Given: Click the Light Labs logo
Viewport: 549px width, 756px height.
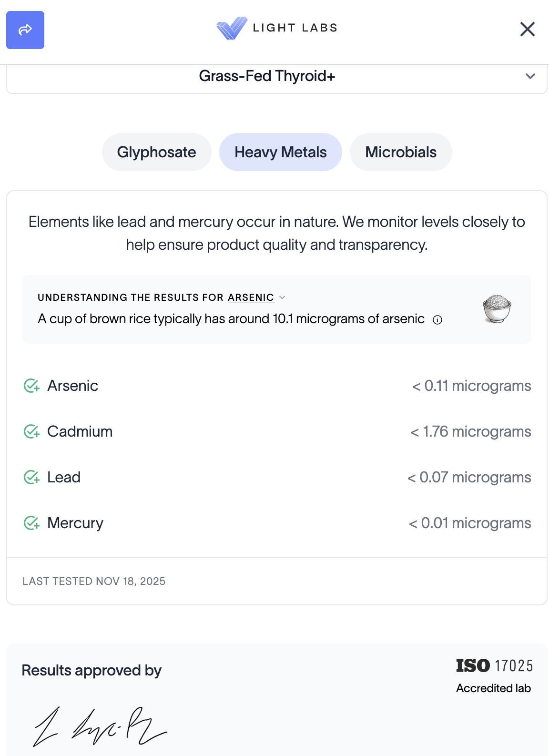Looking at the screenshot, I should (x=276, y=28).
